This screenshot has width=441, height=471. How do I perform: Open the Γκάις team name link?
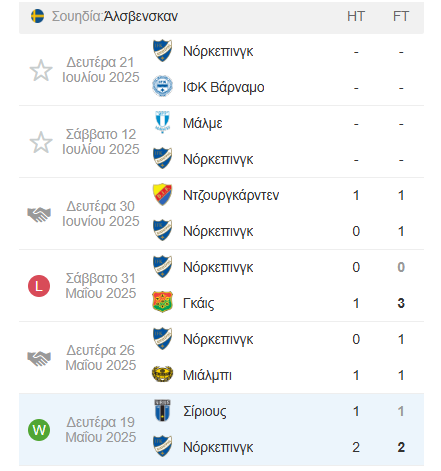pyautogui.click(x=199, y=303)
